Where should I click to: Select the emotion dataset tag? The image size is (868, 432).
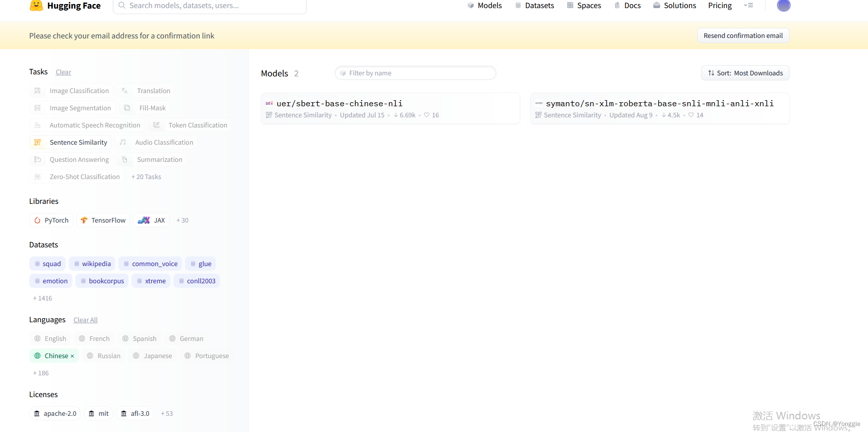pos(51,281)
